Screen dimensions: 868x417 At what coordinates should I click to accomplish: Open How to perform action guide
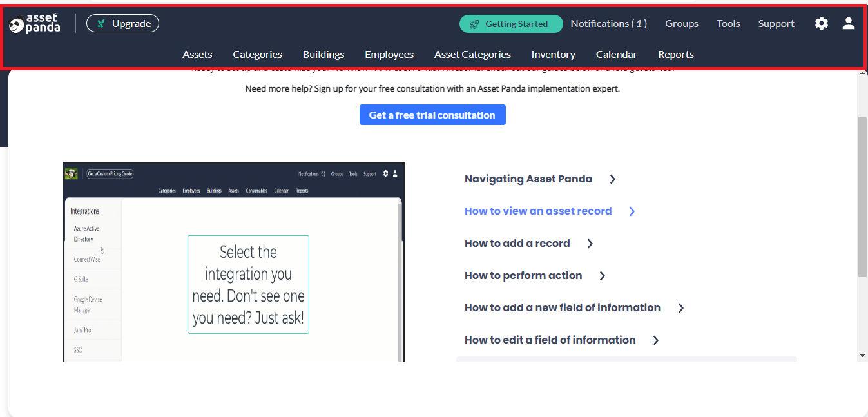click(523, 276)
